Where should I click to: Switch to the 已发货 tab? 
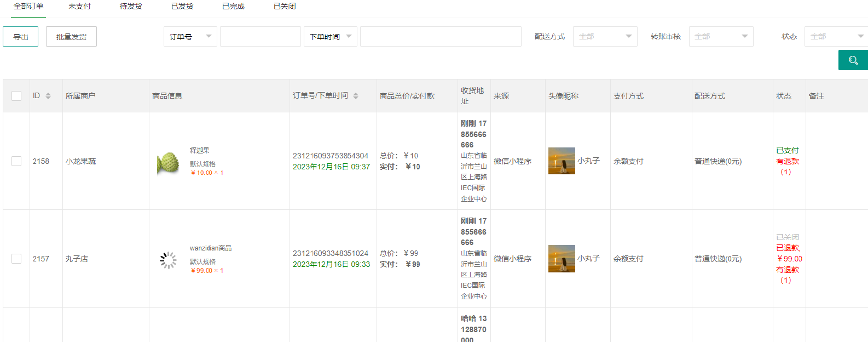[x=182, y=7]
